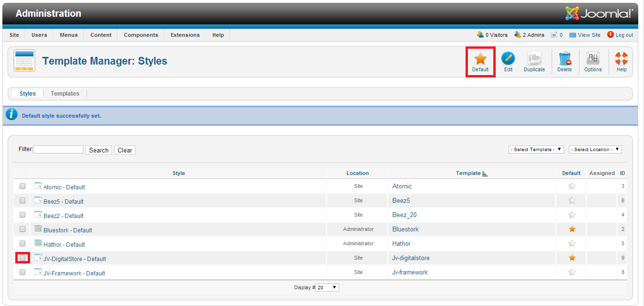Open the Options toolbar icon

[x=593, y=60]
